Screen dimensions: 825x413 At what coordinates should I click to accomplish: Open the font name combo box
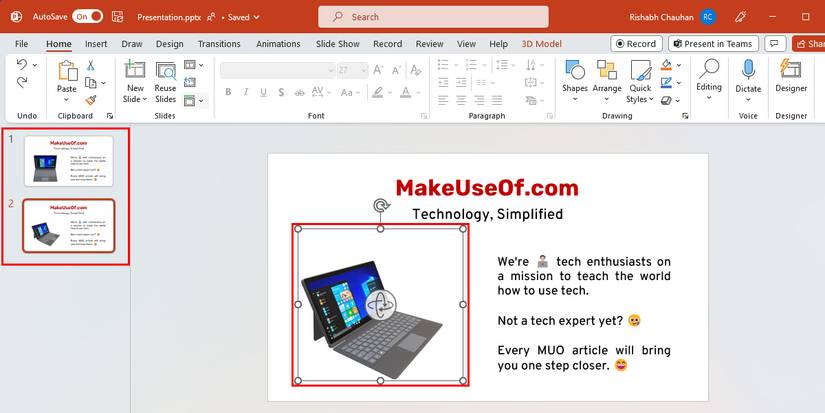278,70
